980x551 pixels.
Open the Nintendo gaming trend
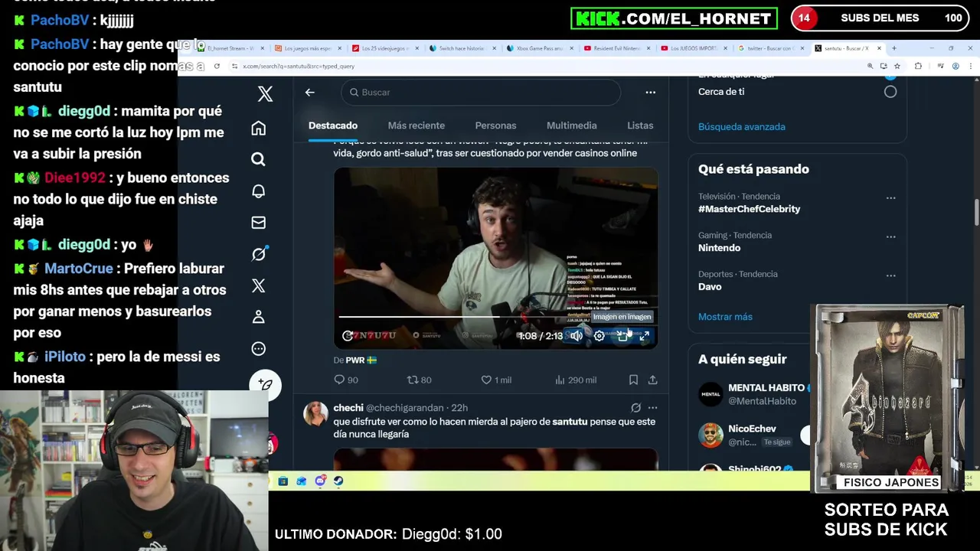tap(719, 248)
